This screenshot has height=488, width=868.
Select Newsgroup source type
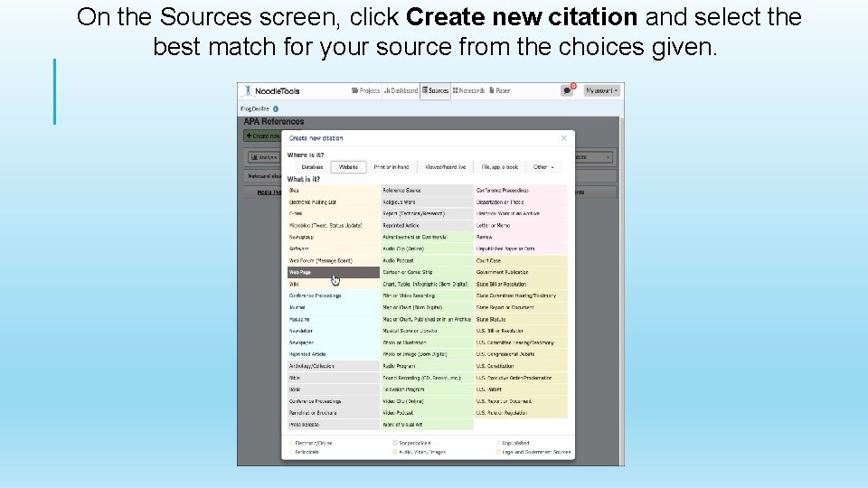(334, 238)
